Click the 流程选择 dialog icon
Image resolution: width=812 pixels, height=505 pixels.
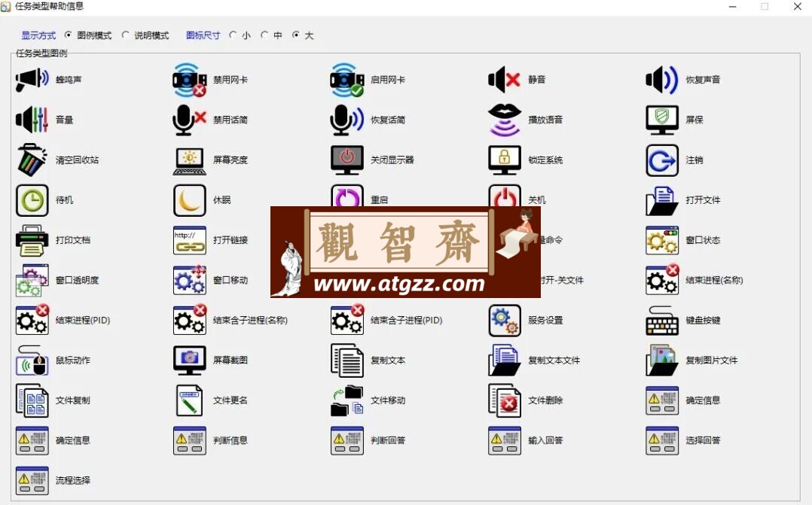pos(32,481)
